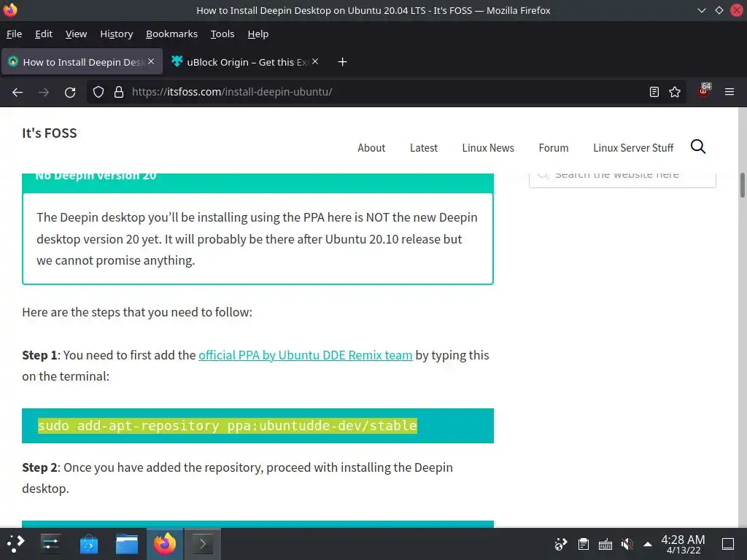Viewport: 747px width, 560px height.
Task: Close the uBlock Origin tab
Action: pyautogui.click(x=315, y=61)
